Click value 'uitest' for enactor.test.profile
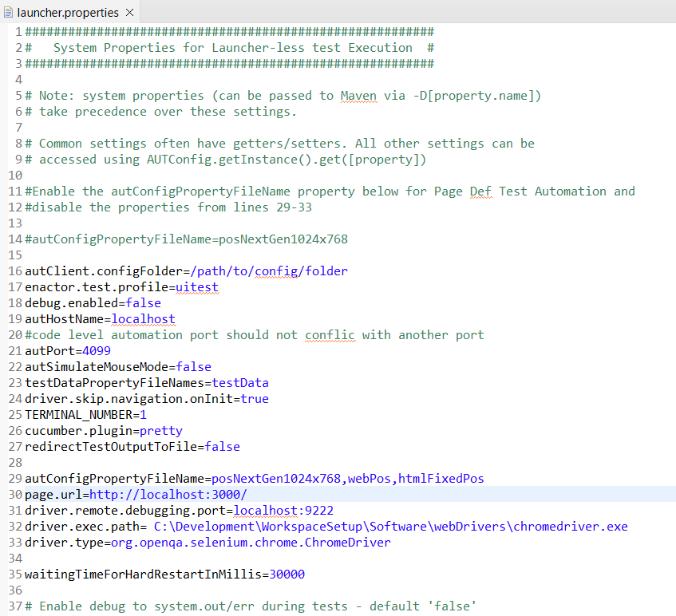The height and width of the screenshot is (616, 676). click(197, 287)
